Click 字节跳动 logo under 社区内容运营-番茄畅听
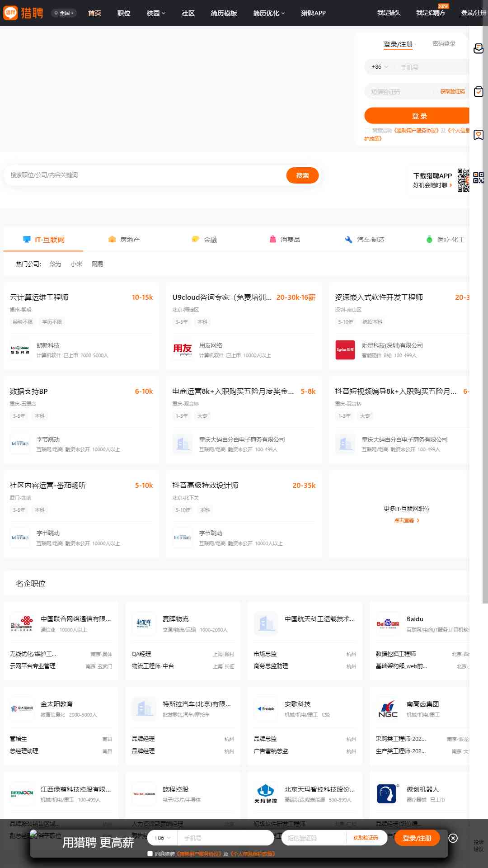The width and height of the screenshot is (488, 868). coord(20,538)
